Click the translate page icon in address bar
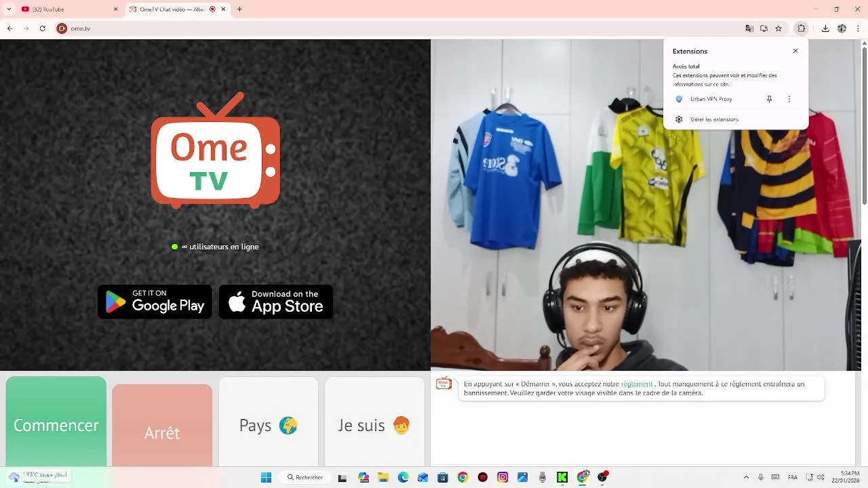The height and width of the screenshot is (488, 868). click(749, 28)
